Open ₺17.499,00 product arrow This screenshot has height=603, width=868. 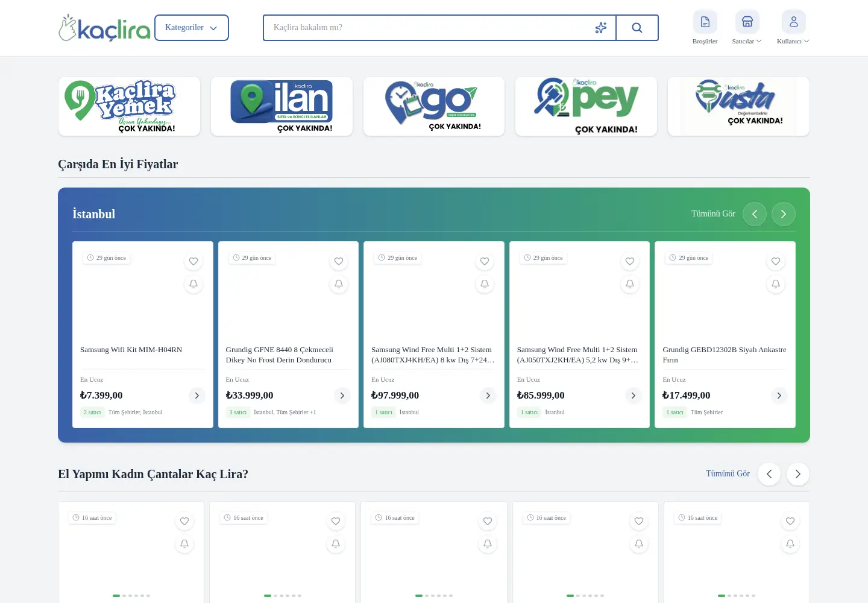pos(779,396)
